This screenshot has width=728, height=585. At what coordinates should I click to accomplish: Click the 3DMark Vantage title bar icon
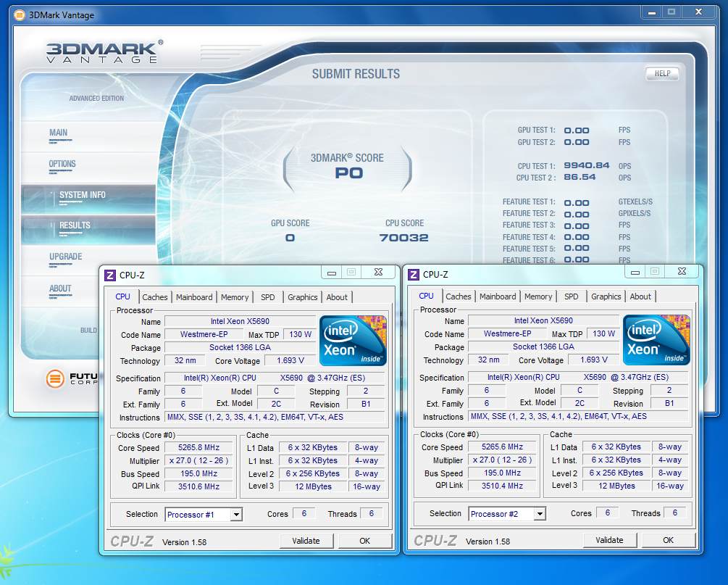[20, 15]
